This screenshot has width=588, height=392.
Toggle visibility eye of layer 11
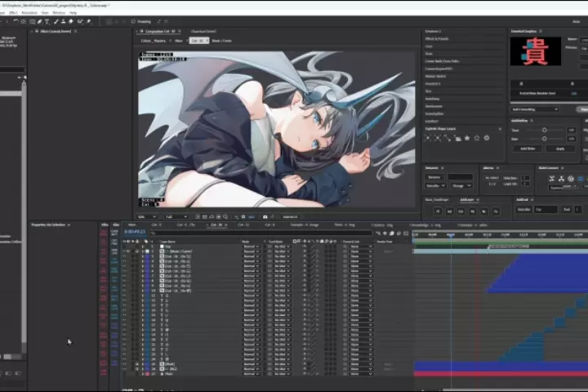[x=124, y=296]
